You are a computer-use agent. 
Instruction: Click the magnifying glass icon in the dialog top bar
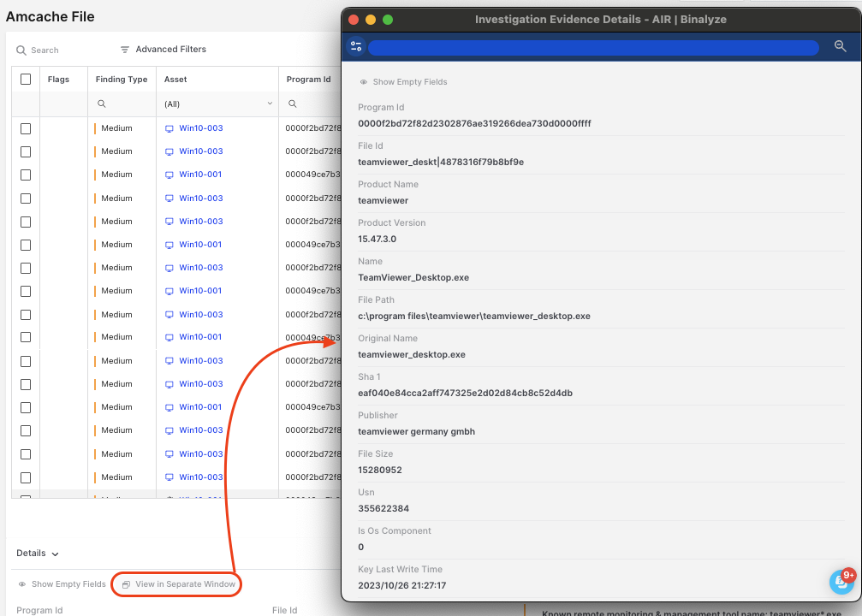(x=840, y=46)
